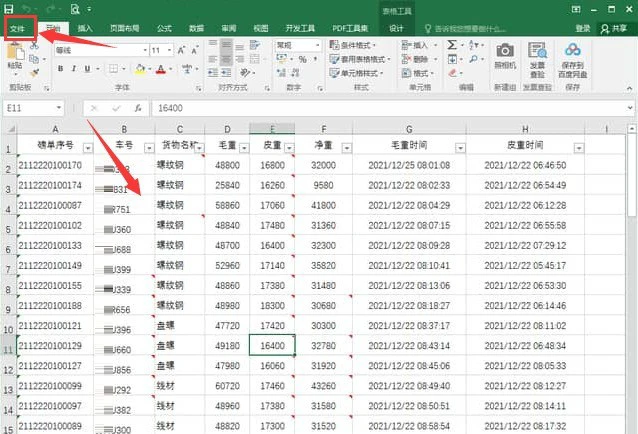
Task: Switch to the 公式 (Formulas) tab
Action: [164, 28]
